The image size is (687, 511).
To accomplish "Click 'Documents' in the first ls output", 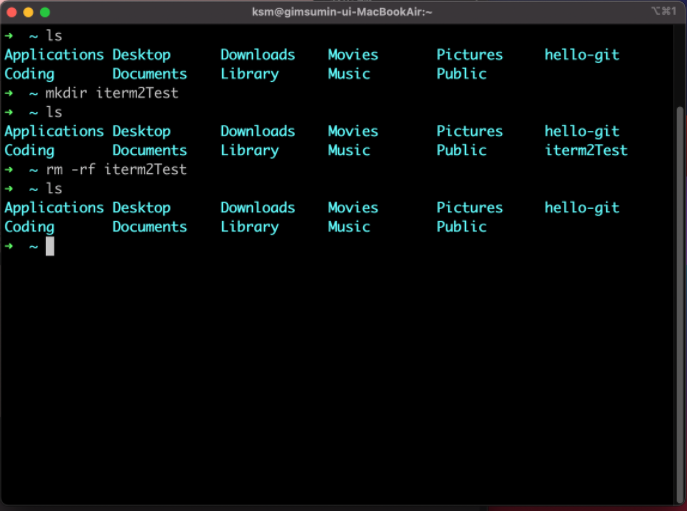I will pyautogui.click(x=149, y=74).
